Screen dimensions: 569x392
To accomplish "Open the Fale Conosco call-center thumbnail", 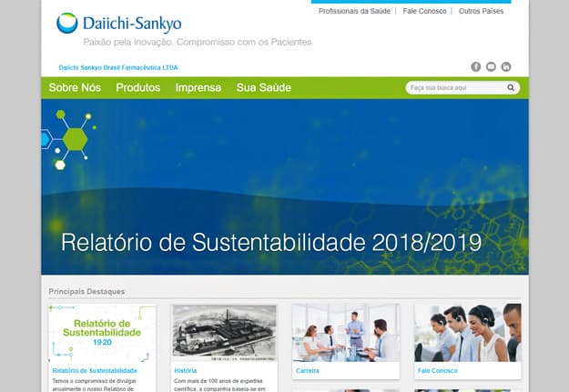I will [x=468, y=333].
